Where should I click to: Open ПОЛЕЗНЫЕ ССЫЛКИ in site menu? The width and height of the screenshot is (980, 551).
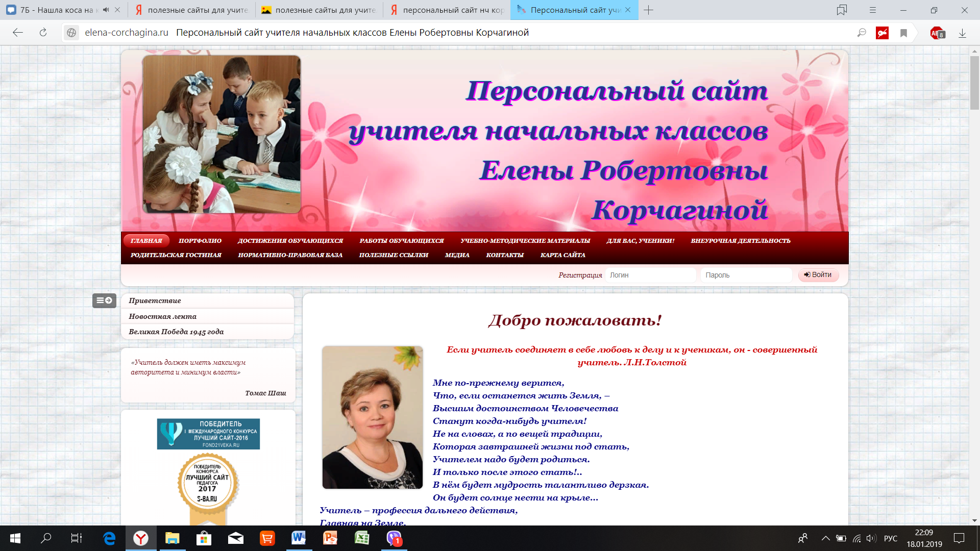(394, 255)
